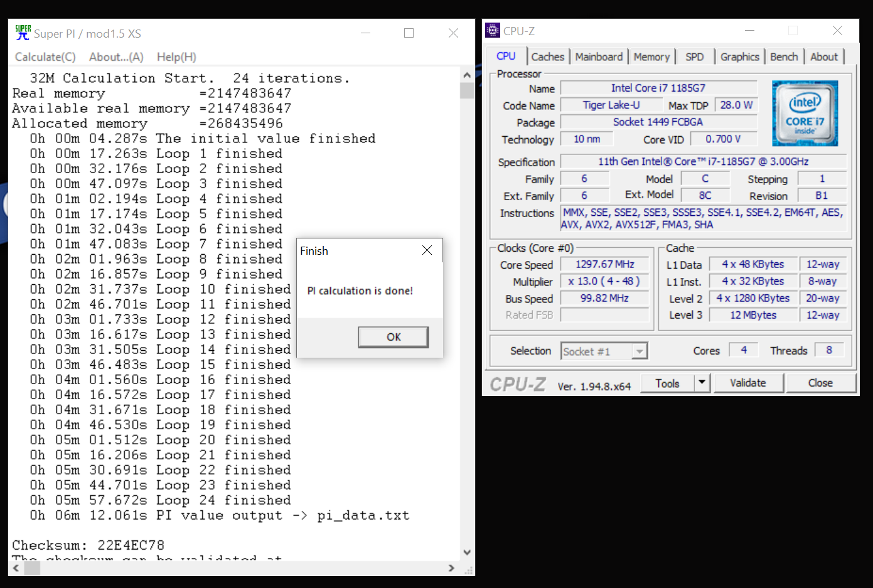This screenshot has height=588, width=873.
Task: Click 'Checksum: 22E4EC78' line in Super PI
Action: coord(88,545)
